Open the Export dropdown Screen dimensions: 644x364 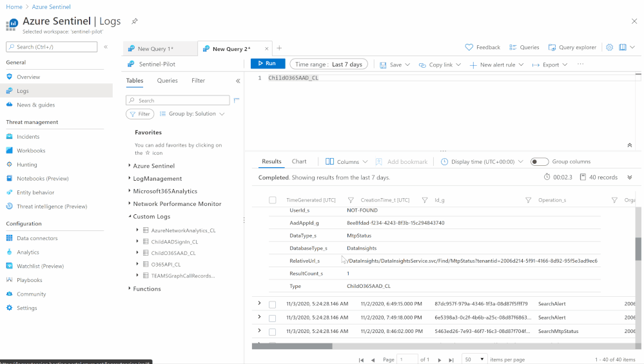[x=549, y=65]
